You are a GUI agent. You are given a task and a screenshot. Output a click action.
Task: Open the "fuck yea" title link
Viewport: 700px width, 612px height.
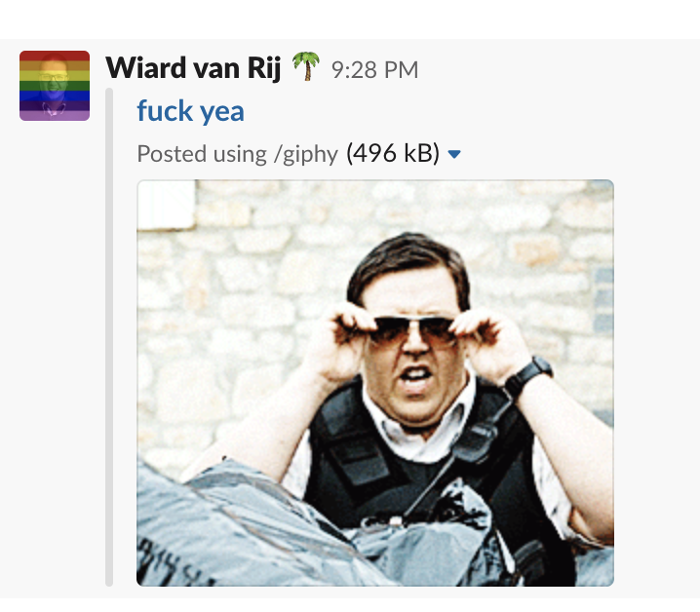[191, 111]
